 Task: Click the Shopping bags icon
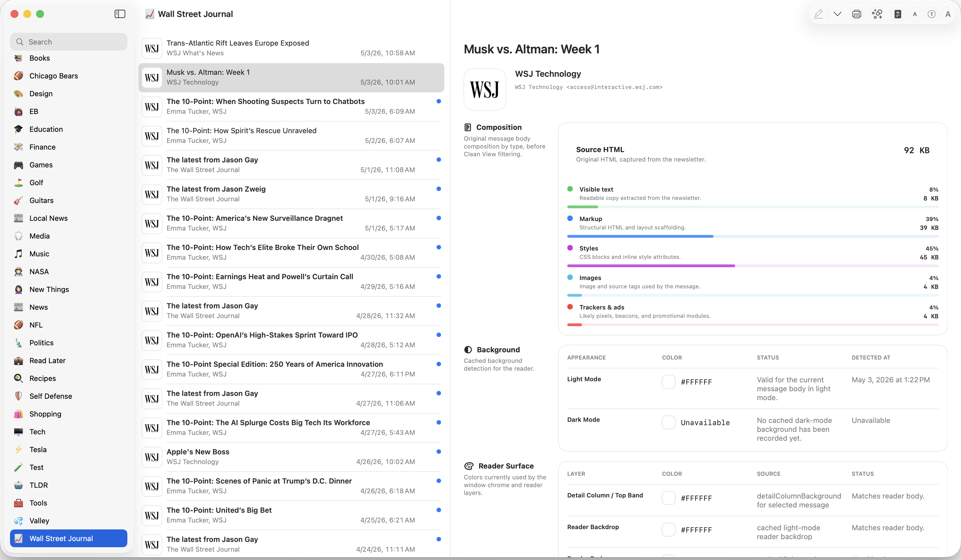[x=18, y=414]
